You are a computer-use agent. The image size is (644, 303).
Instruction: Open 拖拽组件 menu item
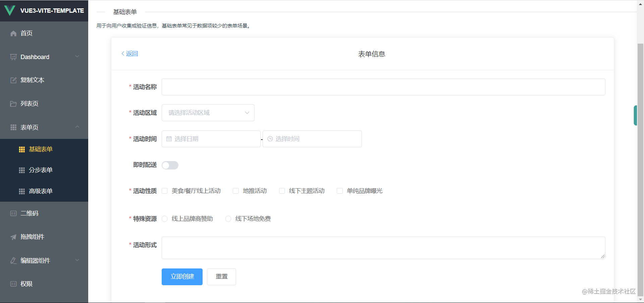(x=44, y=237)
